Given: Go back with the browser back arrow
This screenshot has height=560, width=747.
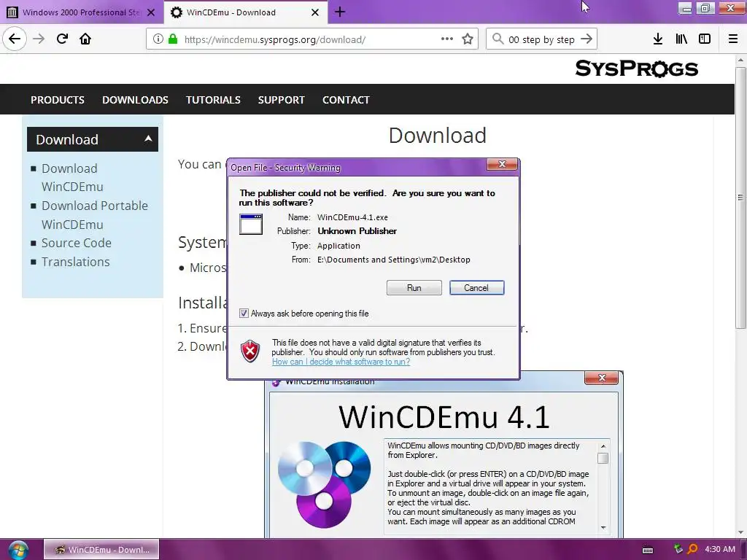Looking at the screenshot, I should [x=15, y=39].
